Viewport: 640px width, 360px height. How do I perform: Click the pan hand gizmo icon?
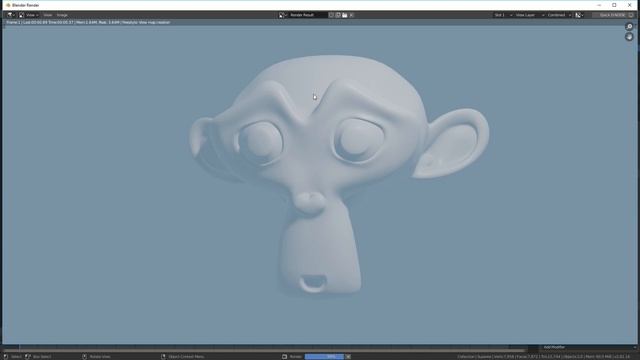click(x=629, y=37)
